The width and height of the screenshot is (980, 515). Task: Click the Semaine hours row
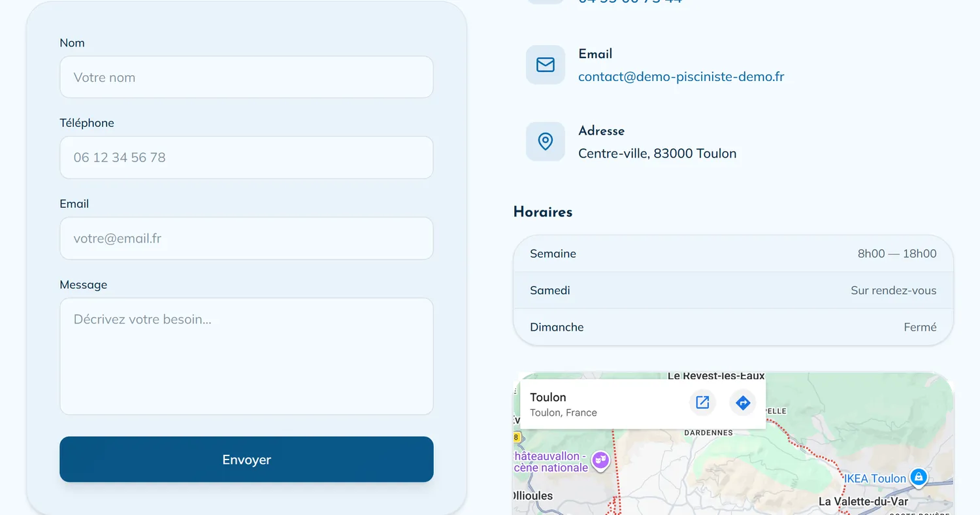pos(733,254)
